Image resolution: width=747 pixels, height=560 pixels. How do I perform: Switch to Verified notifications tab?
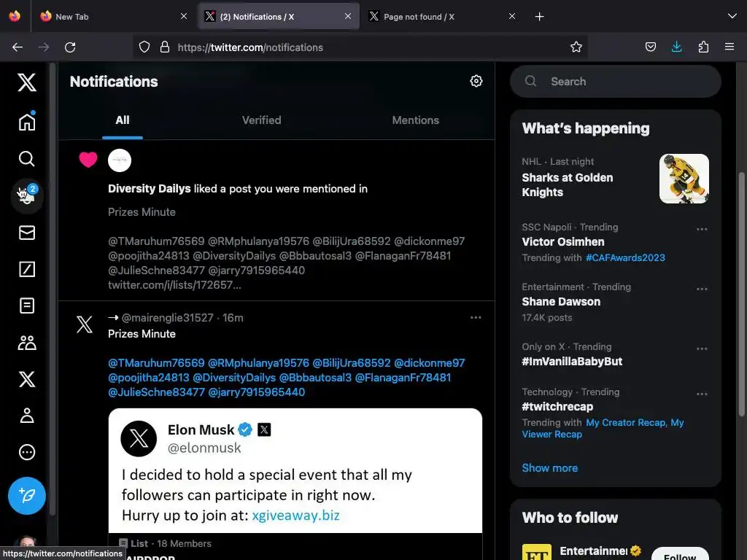261,120
